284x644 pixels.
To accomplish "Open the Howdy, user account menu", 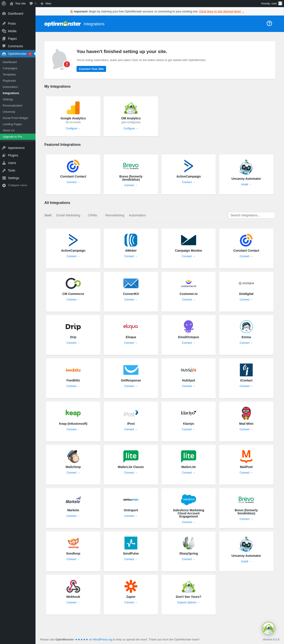I will point(272,4).
